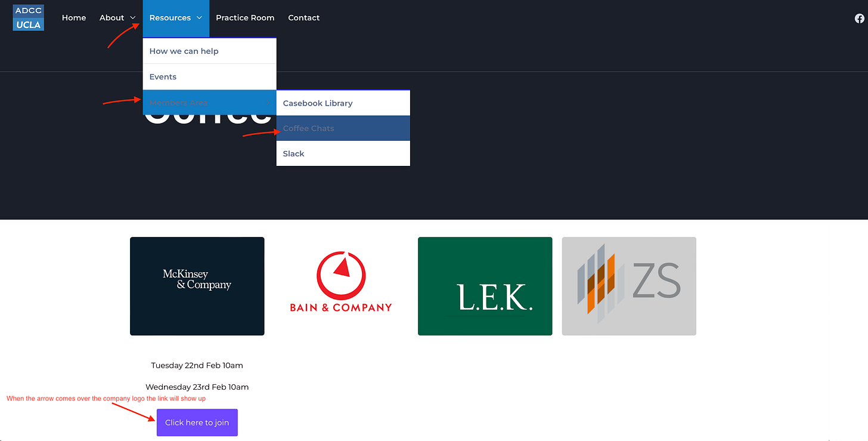Click the Click here to join button
This screenshot has width=868, height=441.
tap(197, 423)
